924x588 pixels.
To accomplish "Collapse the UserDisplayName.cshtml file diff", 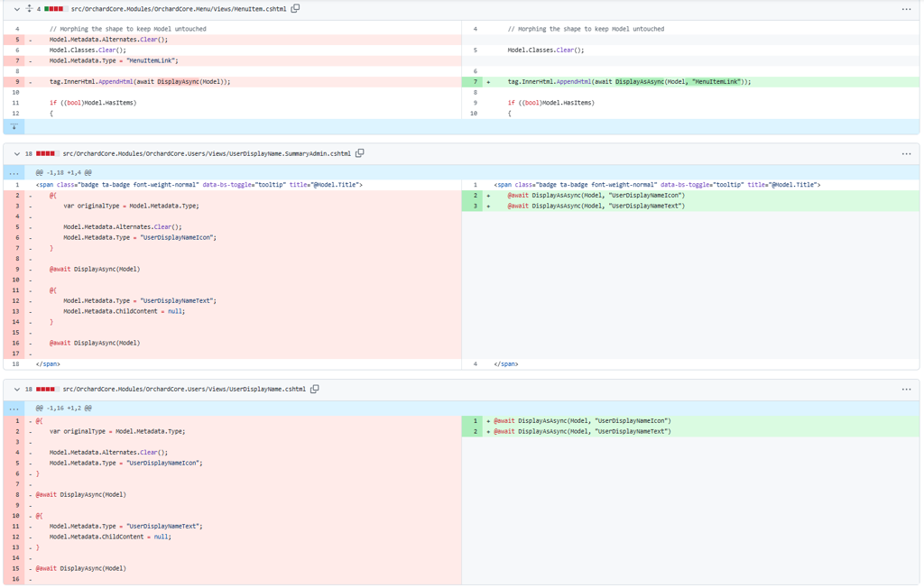I will (x=16, y=390).
